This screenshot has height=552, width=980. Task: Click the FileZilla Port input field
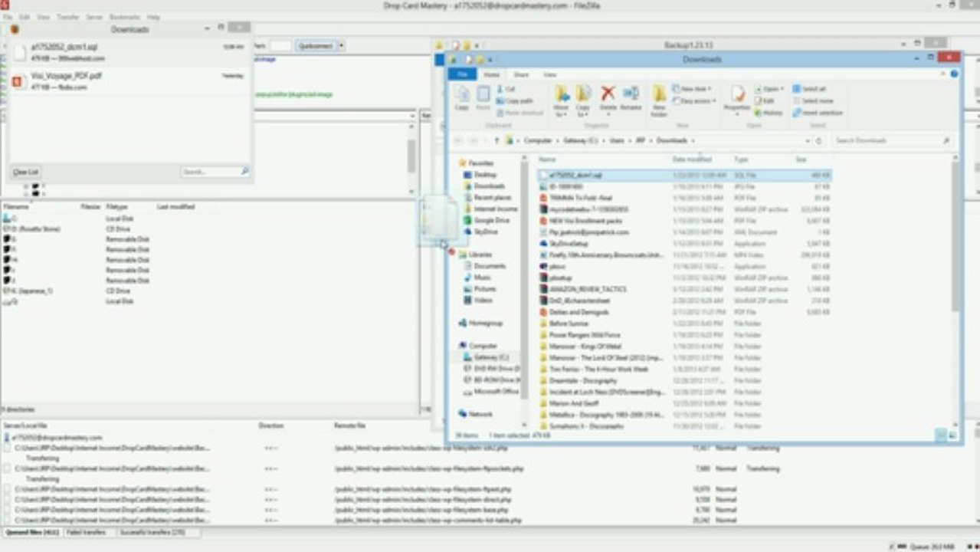[280, 46]
